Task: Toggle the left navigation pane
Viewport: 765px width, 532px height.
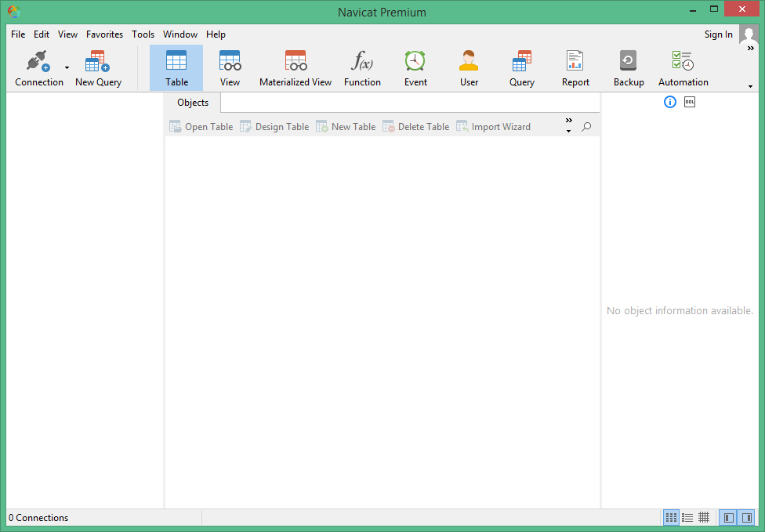Action: click(729, 517)
